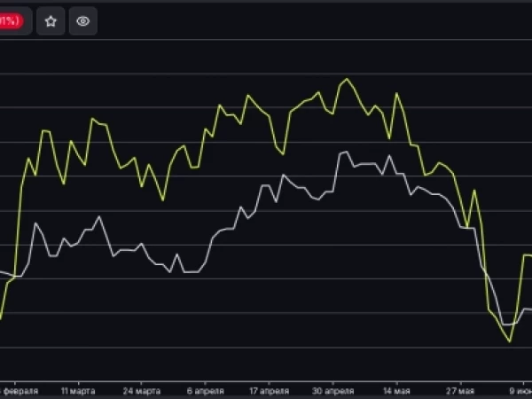Click the white line's highest peak
The width and height of the screenshot is (532, 399).
coord(347,152)
